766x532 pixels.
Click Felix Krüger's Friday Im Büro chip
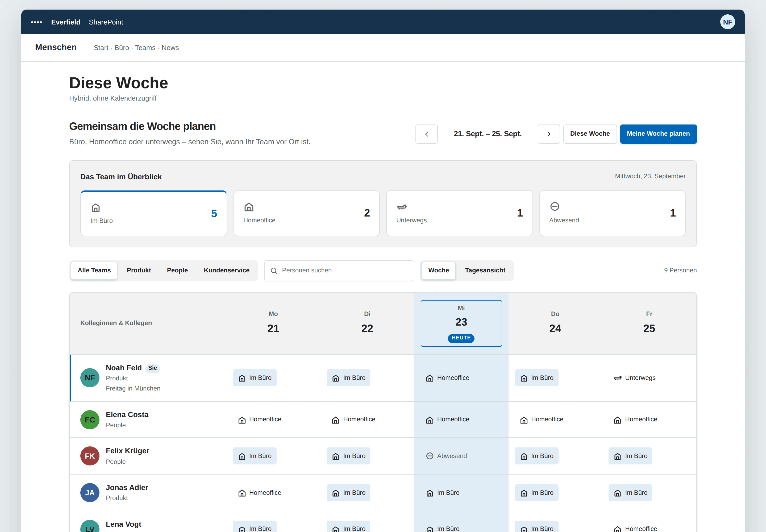630,456
